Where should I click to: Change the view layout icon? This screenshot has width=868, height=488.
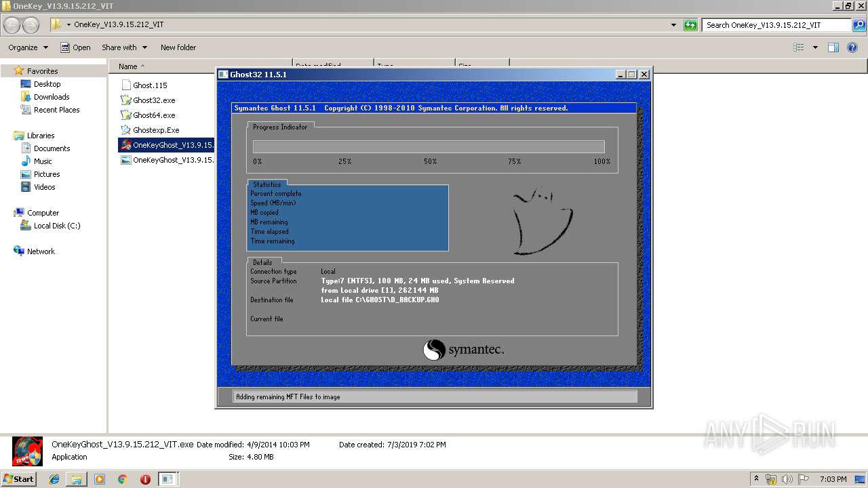tap(799, 47)
